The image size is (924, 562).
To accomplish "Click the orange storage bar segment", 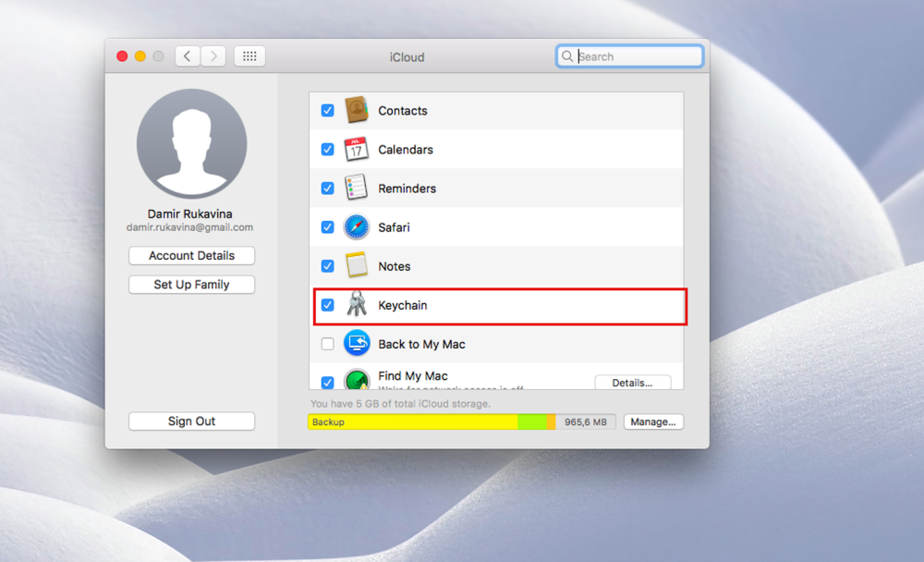I will tap(552, 421).
